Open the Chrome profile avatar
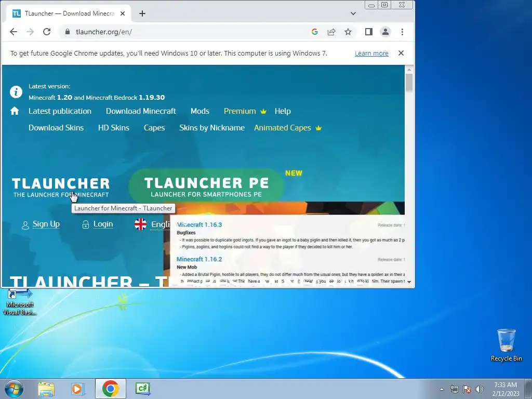The height and width of the screenshot is (399, 532). [385, 32]
